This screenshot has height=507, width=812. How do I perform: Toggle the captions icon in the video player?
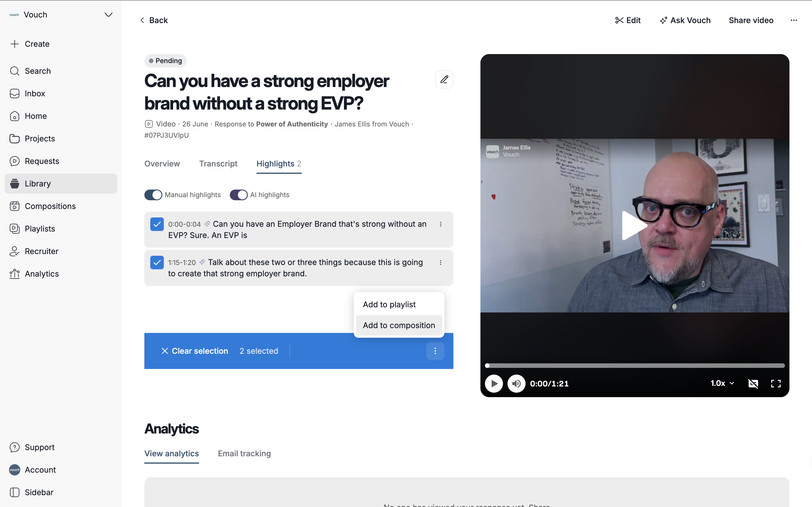tap(753, 383)
